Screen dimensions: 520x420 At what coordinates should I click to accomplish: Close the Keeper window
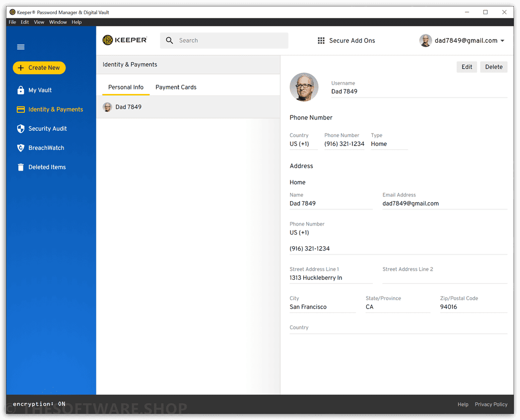504,12
